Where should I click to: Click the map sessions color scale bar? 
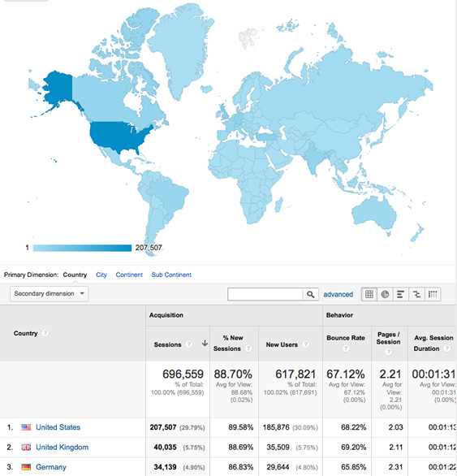[x=82, y=248]
